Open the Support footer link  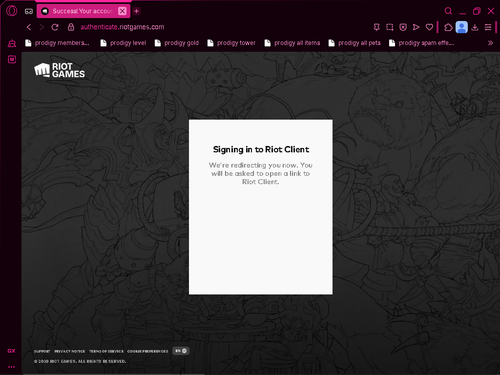tap(42, 351)
